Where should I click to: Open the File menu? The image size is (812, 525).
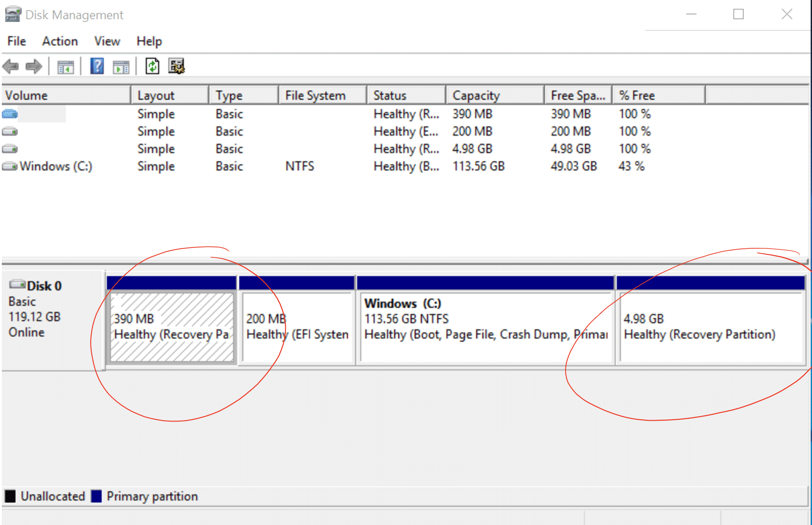pos(16,41)
